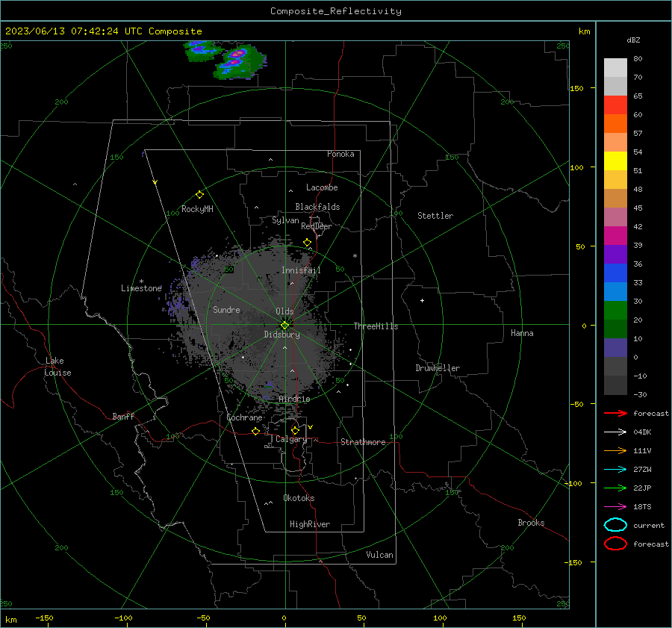672x628 pixels.
Task: Pick the lightest gray swatch at scale top
Action: (615, 68)
